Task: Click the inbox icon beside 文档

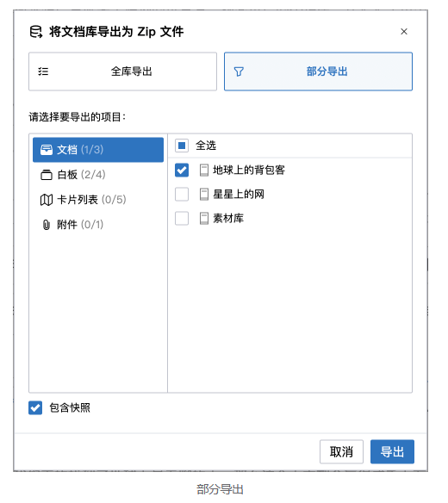Action: coord(47,150)
